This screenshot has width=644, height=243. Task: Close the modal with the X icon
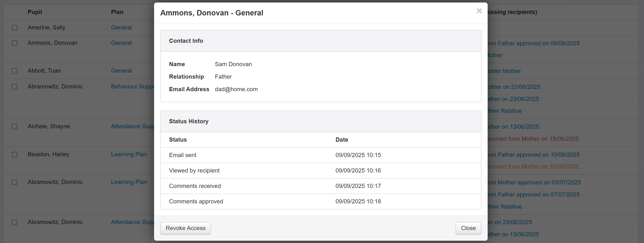(479, 11)
